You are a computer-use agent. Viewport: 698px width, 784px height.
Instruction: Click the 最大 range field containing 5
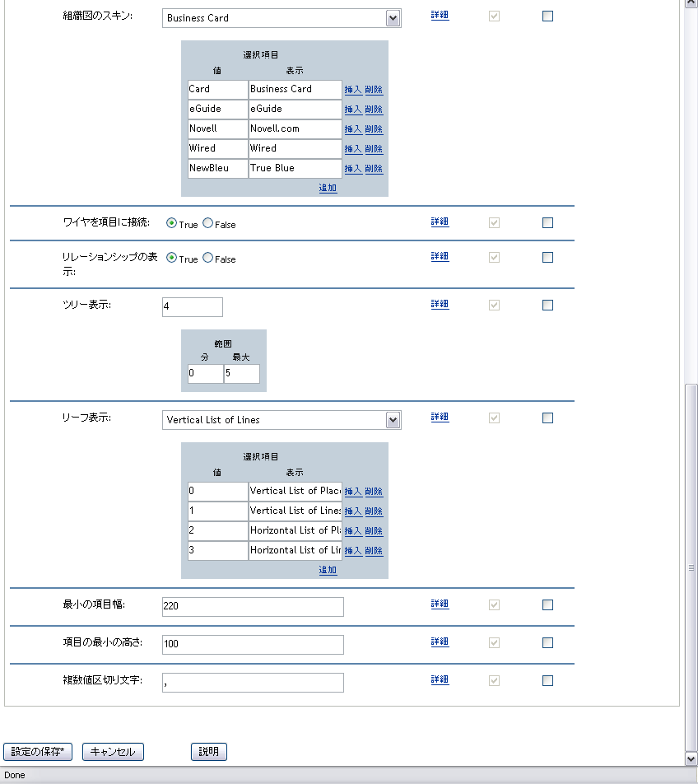tap(242, 374)
